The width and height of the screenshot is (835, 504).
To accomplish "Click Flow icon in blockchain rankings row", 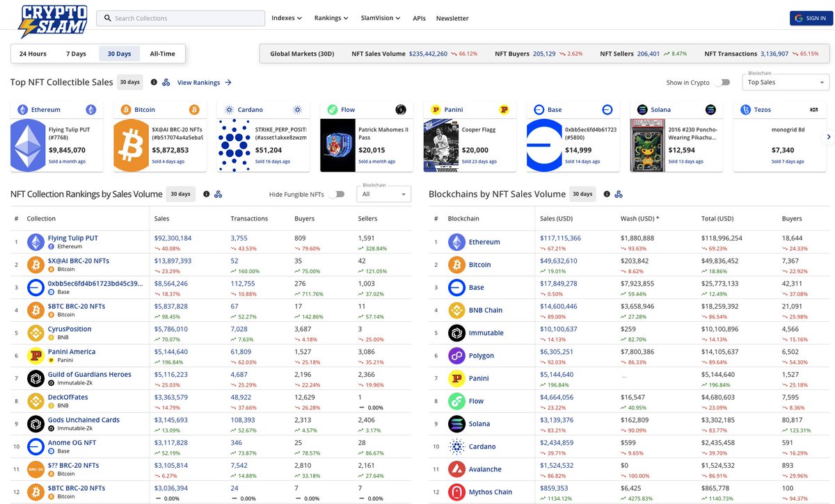I will click(x=456, y=401).
